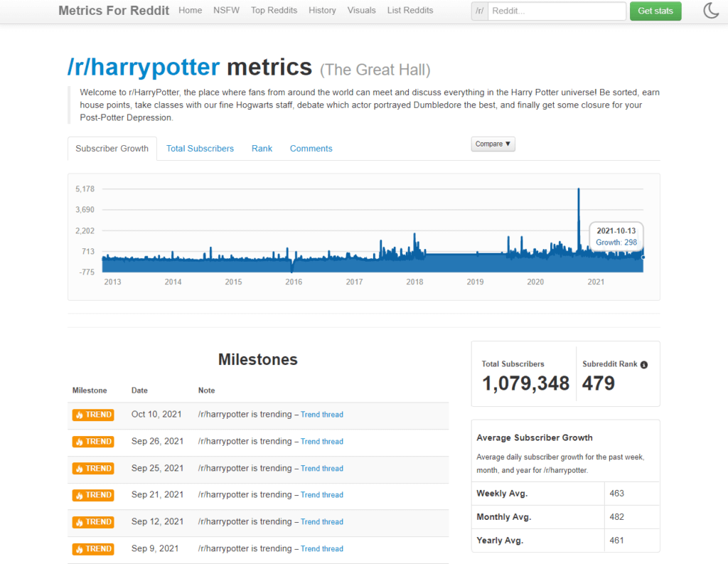The image size is (728, 564).
Task: Click the Monthly Avg. row label
Action: (504, 517)
